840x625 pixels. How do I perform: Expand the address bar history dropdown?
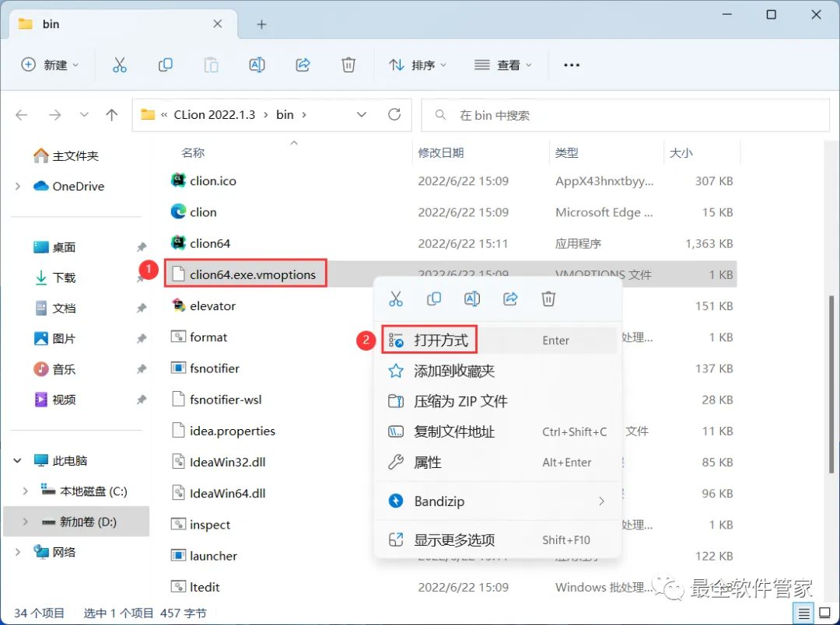coord(362,114)
